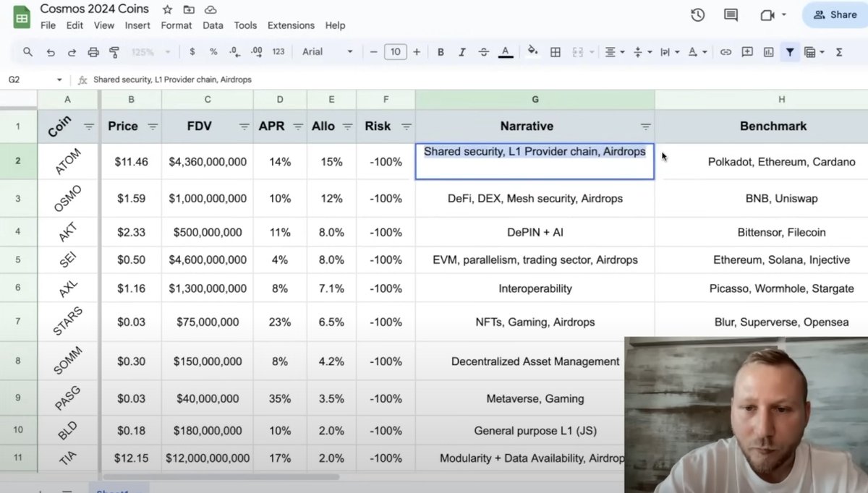
Task: Open the fill color picker
Action: tap(533, 52)
